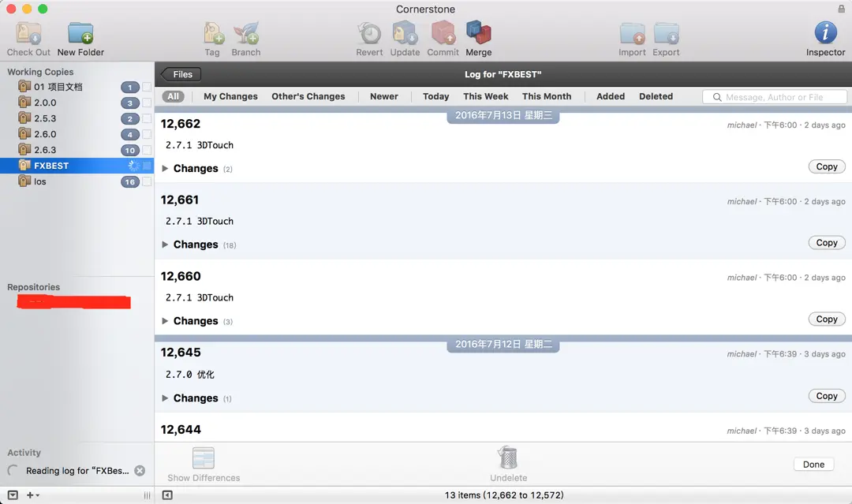Click the red bar under Repositories
This screenshot has width=852, height=504.
pos(74,302)
